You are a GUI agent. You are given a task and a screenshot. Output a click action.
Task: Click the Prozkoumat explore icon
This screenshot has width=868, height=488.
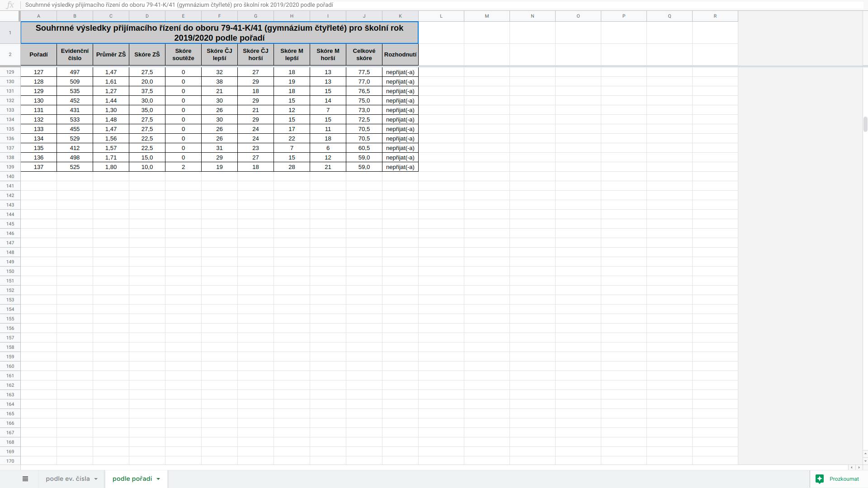point(820,479)
